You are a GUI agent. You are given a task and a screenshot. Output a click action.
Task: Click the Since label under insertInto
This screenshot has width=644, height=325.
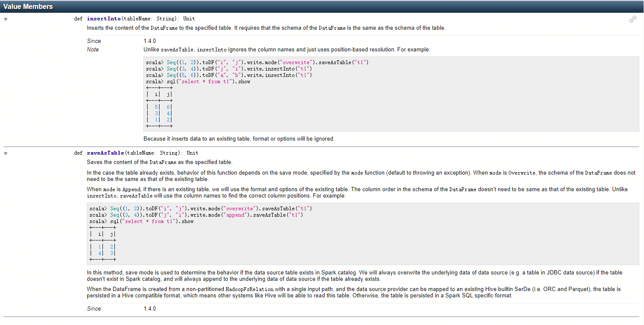[94, 41]
